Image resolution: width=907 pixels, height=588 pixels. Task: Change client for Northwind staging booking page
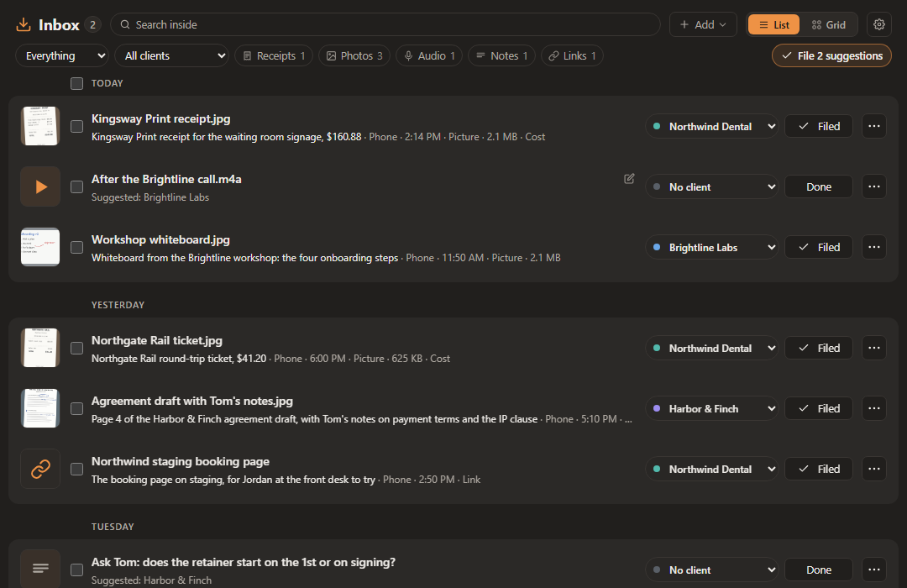pos(711,469)
